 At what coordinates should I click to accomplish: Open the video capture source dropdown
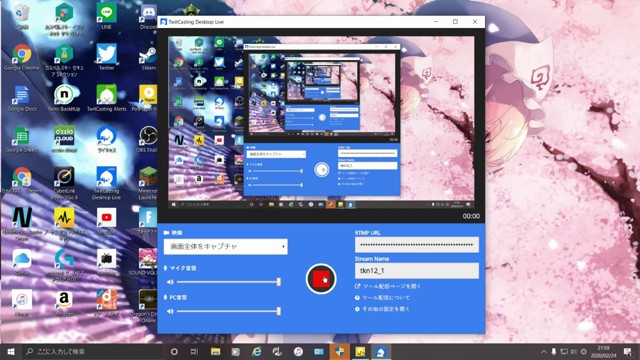click(225, 247)
